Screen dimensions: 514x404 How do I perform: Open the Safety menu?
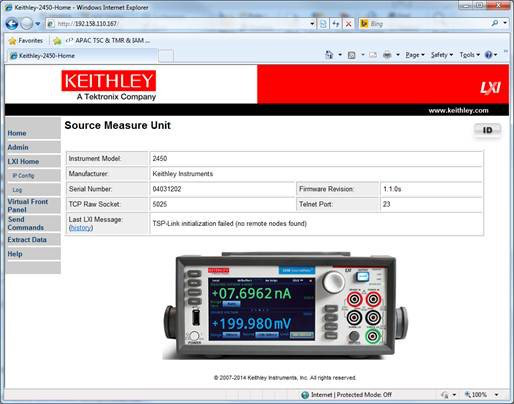pyautogui.click(x=442, y=55)
